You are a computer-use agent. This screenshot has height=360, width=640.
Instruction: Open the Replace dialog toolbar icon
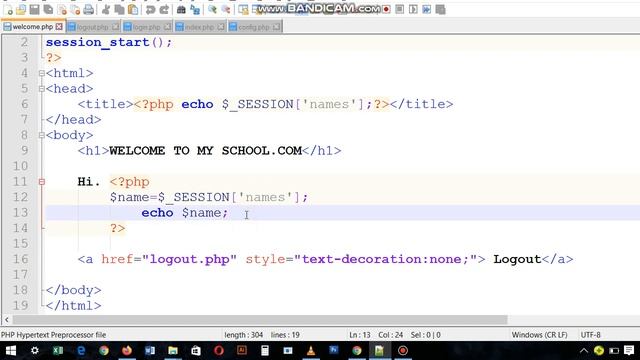[195, 9]
